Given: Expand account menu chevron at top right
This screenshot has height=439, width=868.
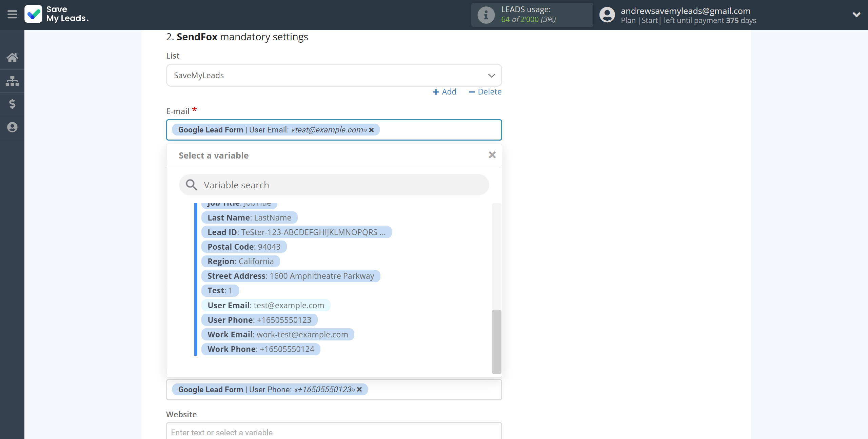Looking at the screenshot, I should [x=856, y=15].
